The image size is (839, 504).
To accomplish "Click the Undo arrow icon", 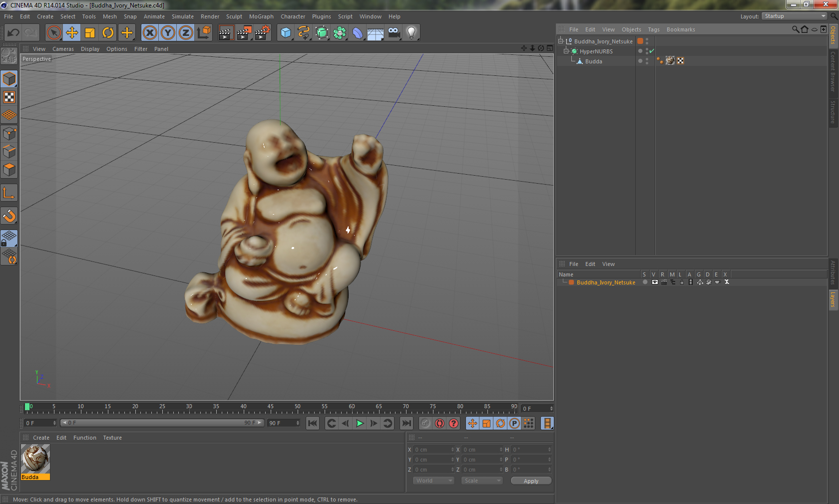I will pyautogui.click(x=13, y=33).
